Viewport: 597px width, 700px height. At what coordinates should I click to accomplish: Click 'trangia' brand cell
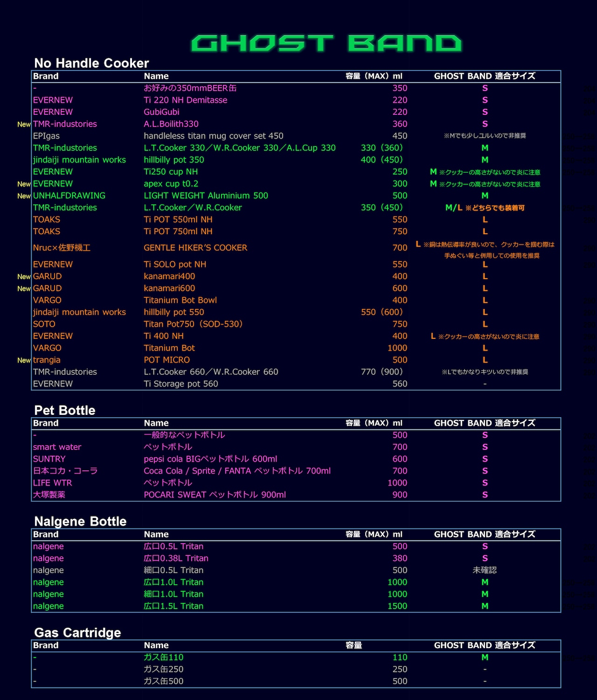pos(47,360)
